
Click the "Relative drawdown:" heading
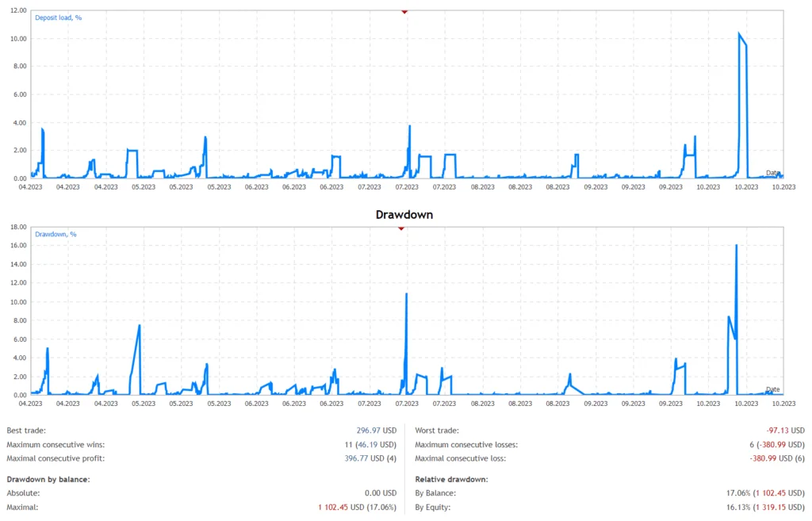[452, 478]
